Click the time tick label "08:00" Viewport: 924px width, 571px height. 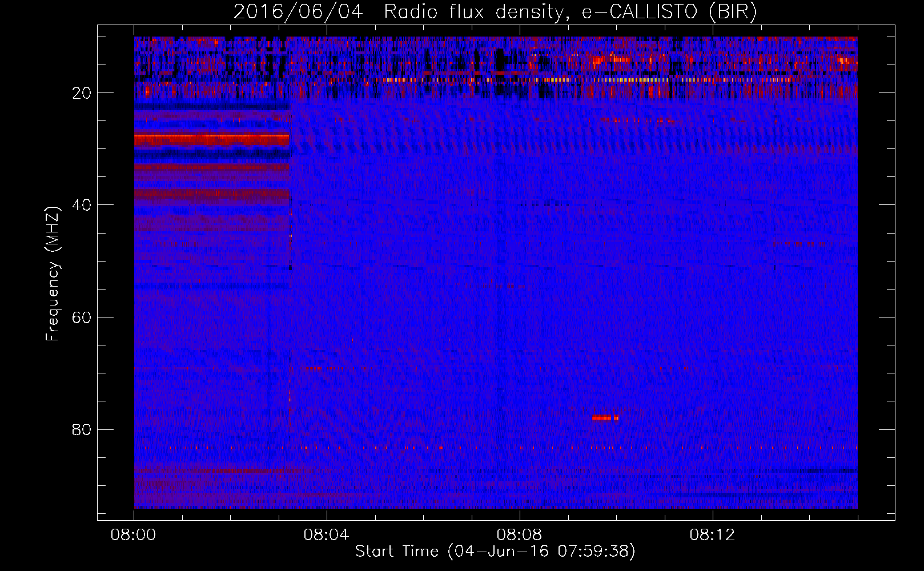coord(134,535)
